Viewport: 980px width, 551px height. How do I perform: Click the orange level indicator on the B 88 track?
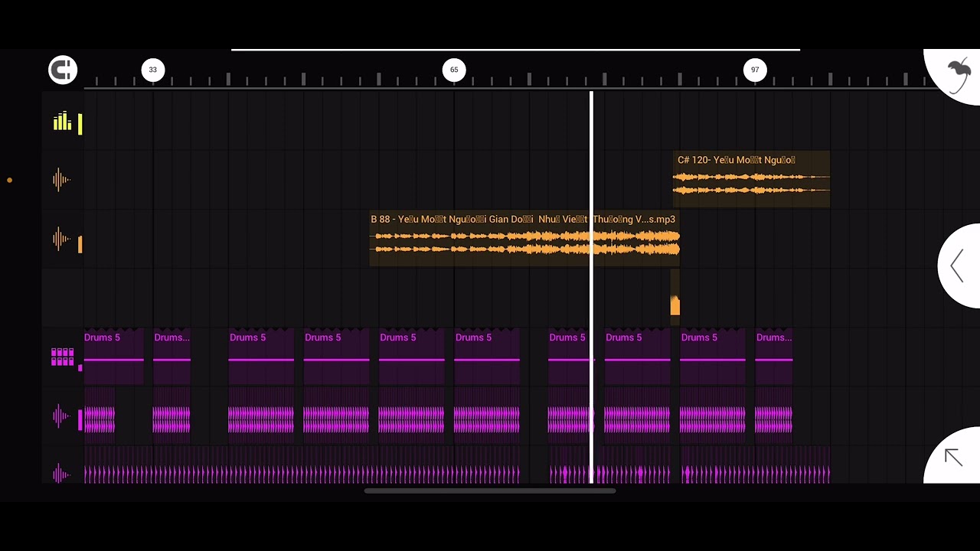coord(80,244)
